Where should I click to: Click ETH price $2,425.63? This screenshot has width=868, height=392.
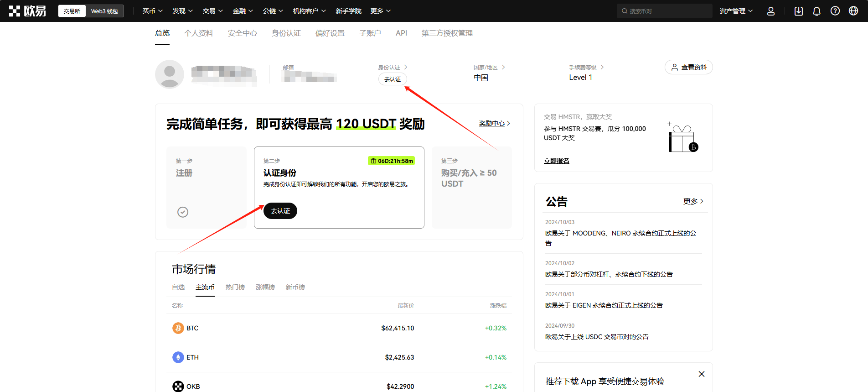click(x=399, y=357)
